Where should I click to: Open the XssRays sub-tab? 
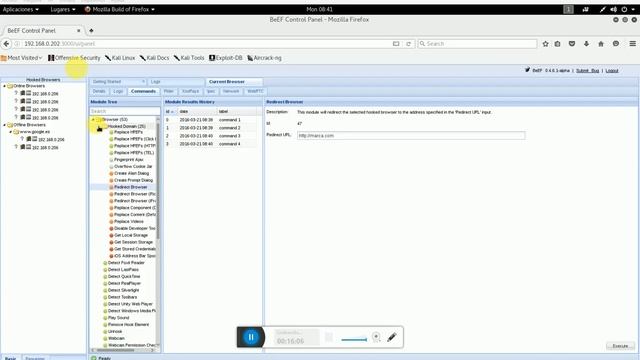(x=191, y=91)
